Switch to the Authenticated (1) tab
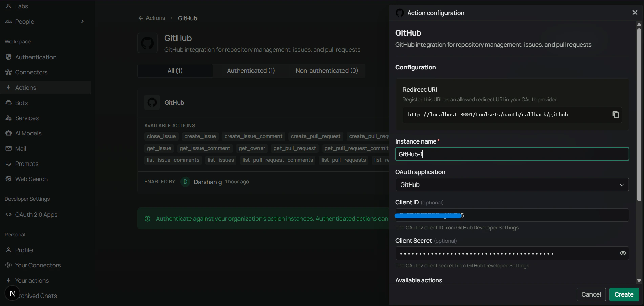644x306 pixels. coord(251,71)
